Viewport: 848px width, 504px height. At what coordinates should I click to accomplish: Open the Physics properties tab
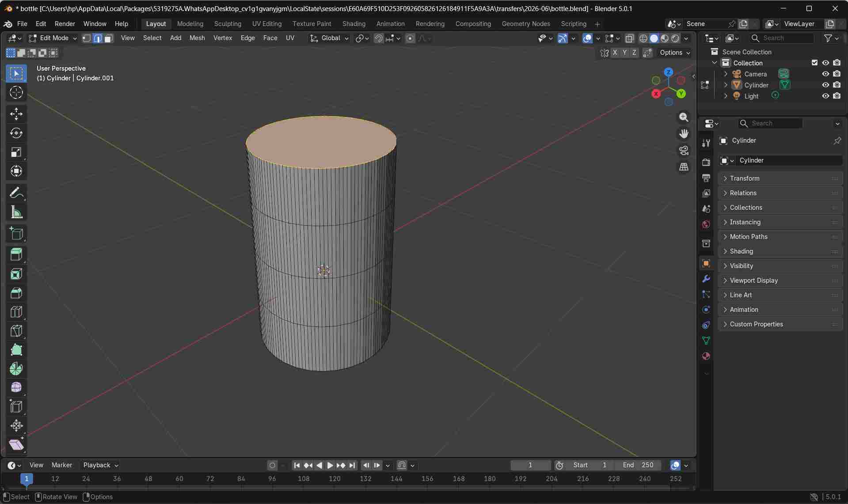click(x=706, y=310)
